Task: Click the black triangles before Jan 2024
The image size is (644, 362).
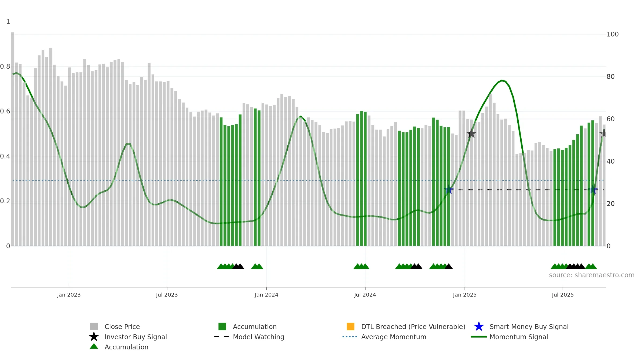Action: pyautogui.click(x=238, y=266)
